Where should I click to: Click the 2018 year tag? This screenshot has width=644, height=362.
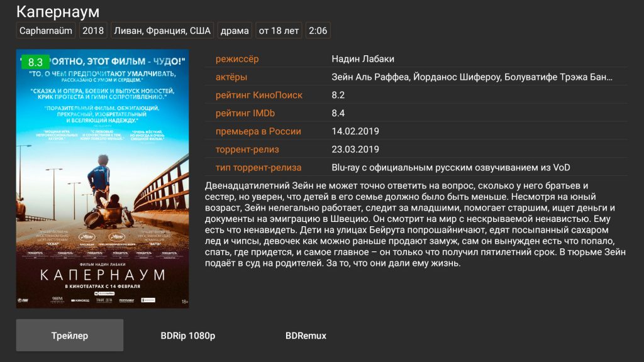pyautogui.click(x=93, y=31)
